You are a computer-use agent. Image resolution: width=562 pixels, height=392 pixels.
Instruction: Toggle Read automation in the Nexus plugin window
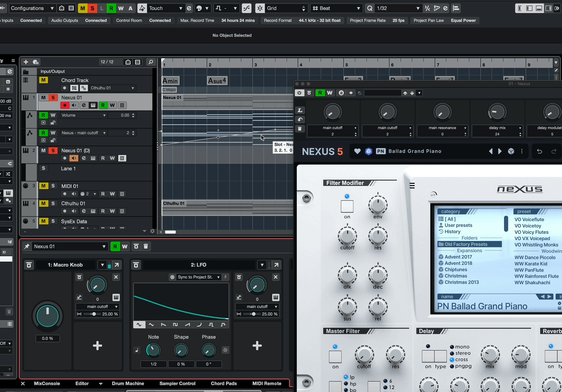click(320, 93)
